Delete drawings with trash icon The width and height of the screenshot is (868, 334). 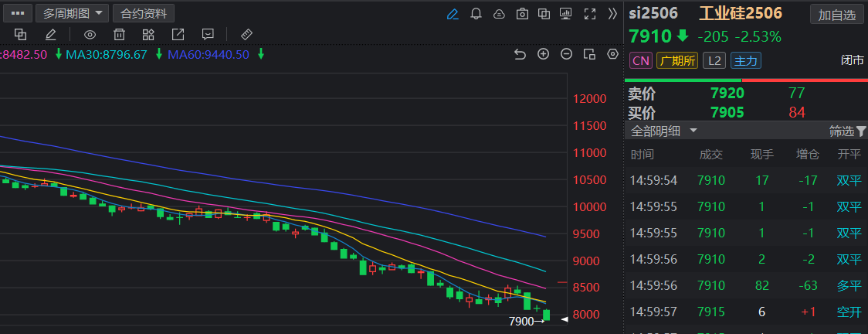119,34
